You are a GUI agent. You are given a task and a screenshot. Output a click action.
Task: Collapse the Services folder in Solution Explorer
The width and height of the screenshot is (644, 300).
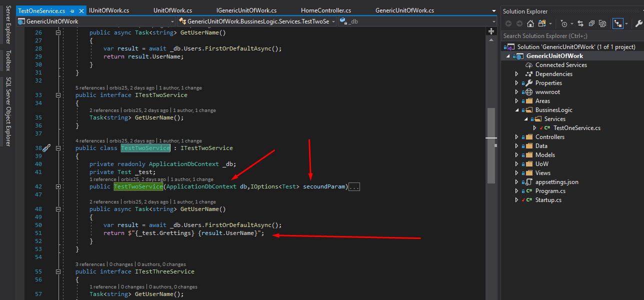coord(525,118)
